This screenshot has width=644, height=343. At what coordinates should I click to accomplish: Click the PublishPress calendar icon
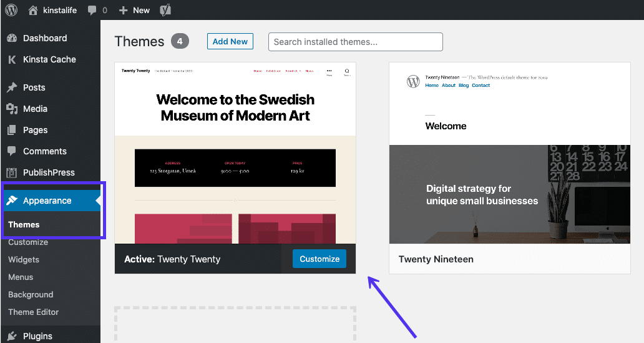(12, 172)
